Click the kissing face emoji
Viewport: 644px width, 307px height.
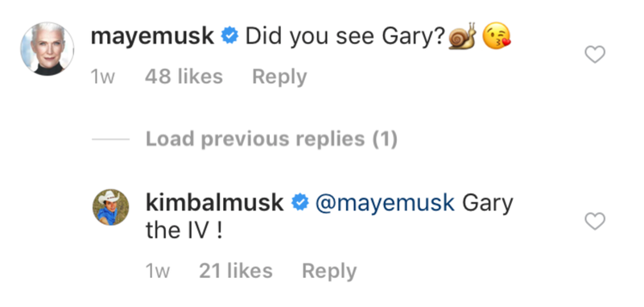[x=496, y=36]
